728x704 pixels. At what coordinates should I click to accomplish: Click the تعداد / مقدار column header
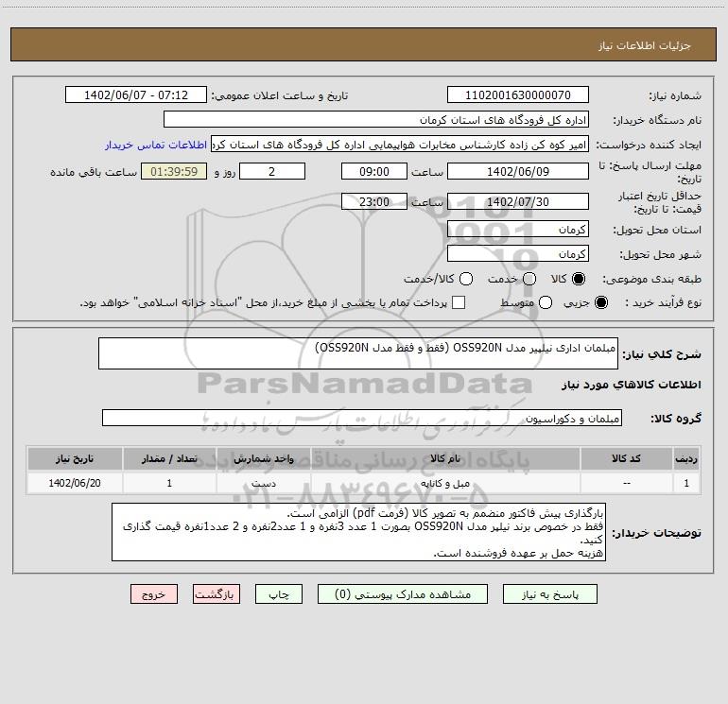pyautogui.click(x=169, y=458)
